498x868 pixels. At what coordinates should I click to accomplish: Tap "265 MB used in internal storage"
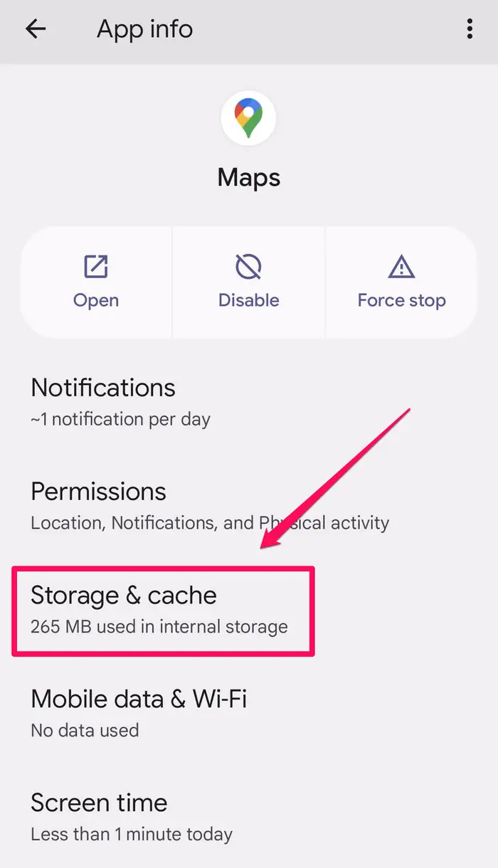159,627
